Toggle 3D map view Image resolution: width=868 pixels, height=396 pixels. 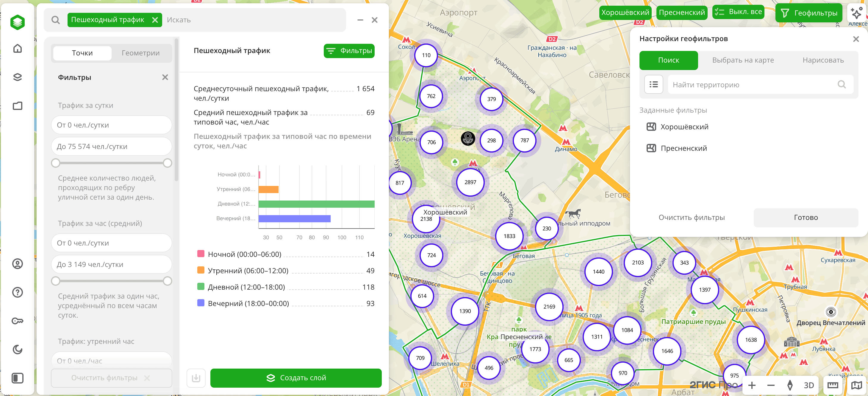(x=809, y=385)
